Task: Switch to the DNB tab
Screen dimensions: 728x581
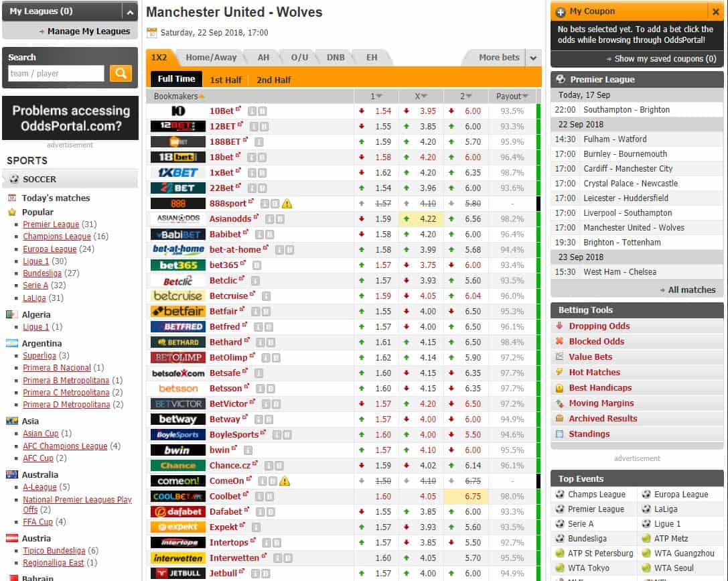Action: pos(336,58)
